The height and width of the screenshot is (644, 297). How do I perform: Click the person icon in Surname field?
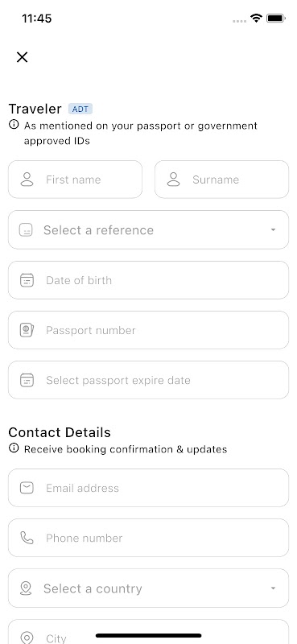173,180
